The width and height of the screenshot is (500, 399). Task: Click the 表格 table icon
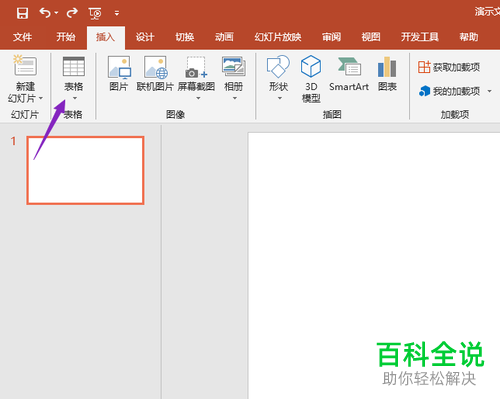(x=74, y=66)
